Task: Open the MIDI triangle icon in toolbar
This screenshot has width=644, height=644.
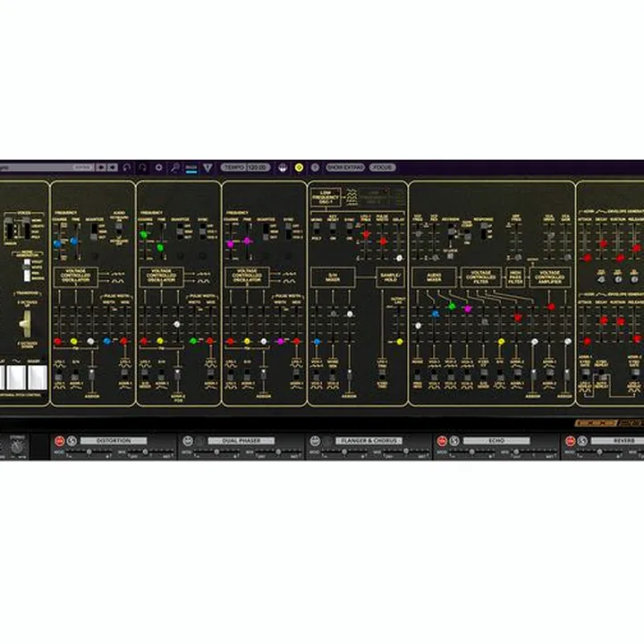Action: 208,167
